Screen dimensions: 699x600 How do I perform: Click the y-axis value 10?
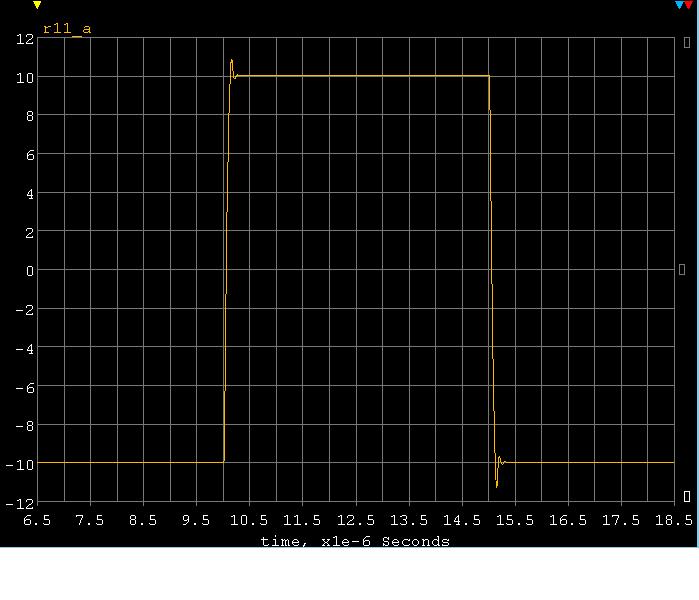[x=25, y=78]
